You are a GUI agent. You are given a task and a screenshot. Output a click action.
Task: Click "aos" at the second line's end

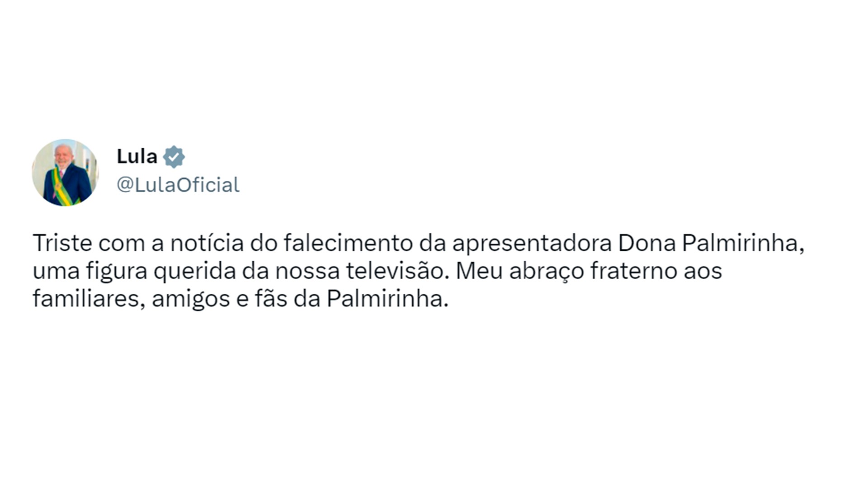click(703, 271)
